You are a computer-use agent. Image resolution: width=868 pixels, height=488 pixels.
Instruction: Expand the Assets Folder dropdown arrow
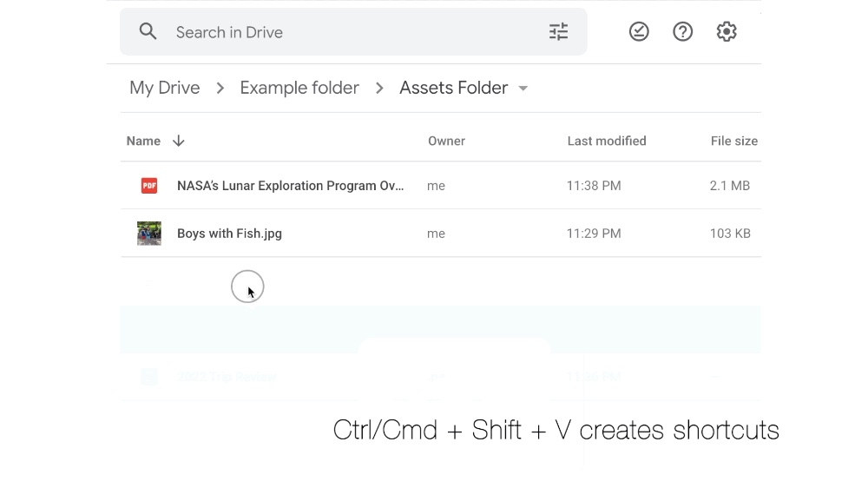click(523, 89)
